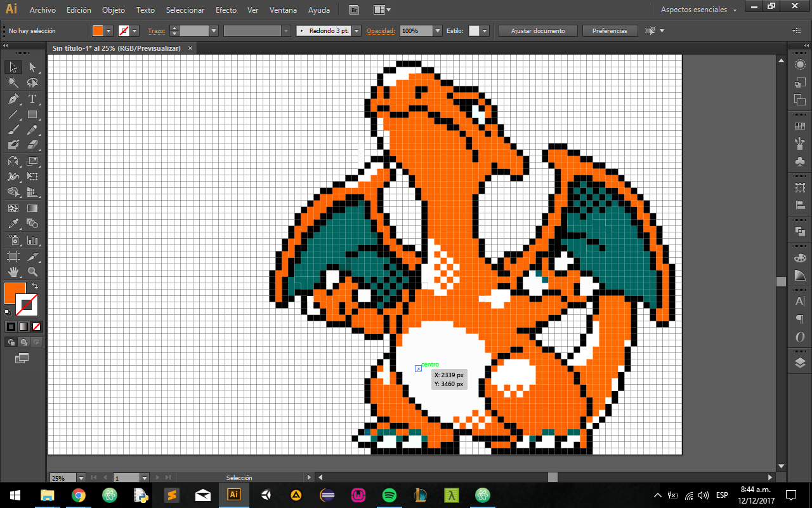Select the Magic Wand tool
The width and height of the screenshot is (812, 508).
click(x=13, y=83)
